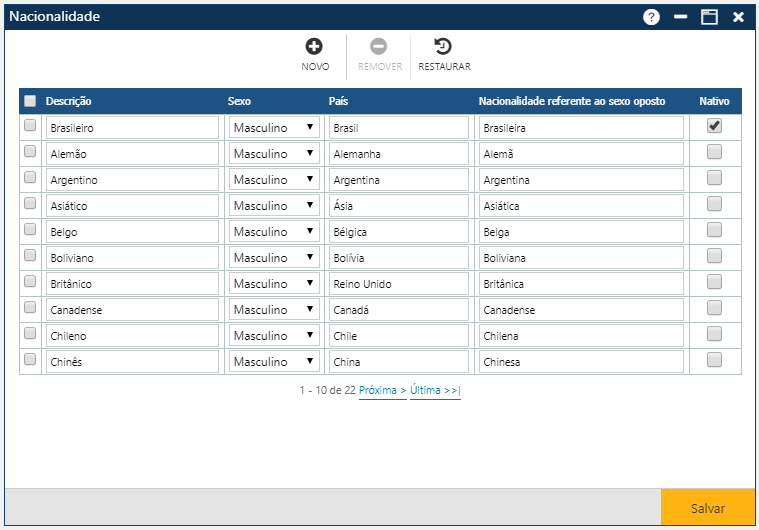Click País field containing Reino Unido
759x530 pixels.
(x=398, y=284)
